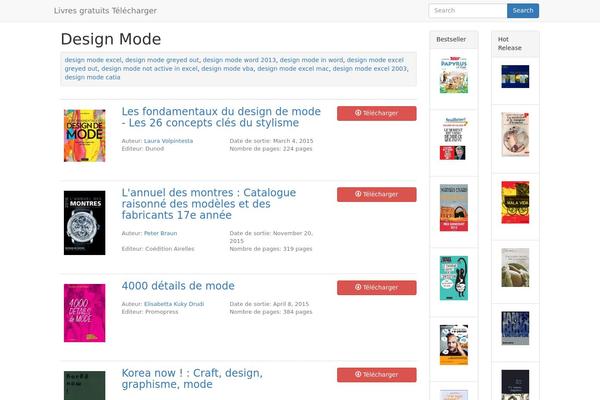Open the 'design mode word 2013' tag link
Viewport: 600px width, 400px height.
(x=239, y=60)
